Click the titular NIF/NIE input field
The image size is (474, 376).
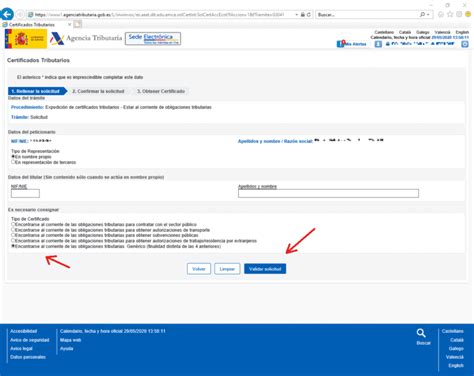click(25, 193)
